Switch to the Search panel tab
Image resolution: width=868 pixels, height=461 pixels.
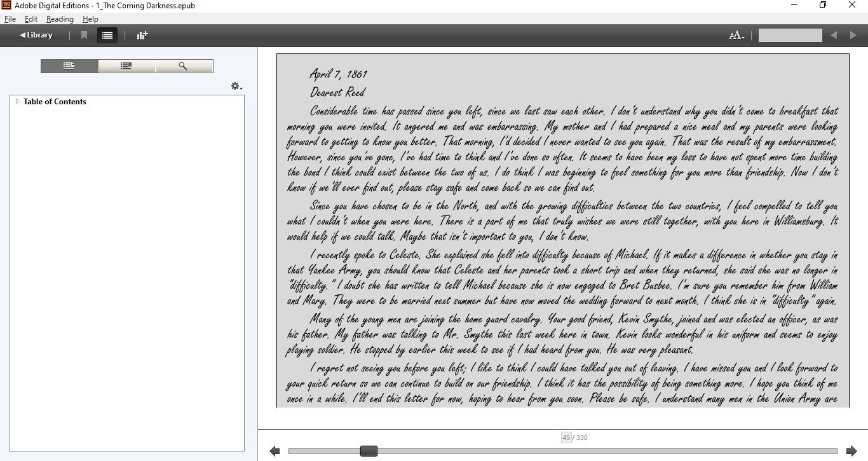point(184,66)
